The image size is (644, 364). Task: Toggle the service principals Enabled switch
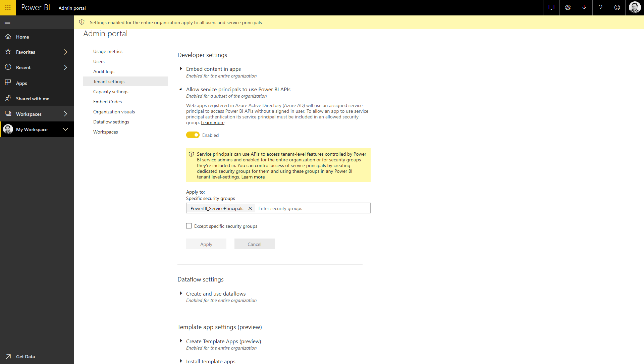coord(193,135)
